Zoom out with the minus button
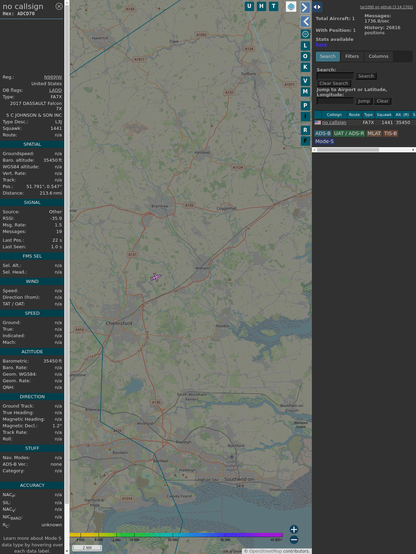The width and height of the screenshot is (416, 554). point(294,540)
